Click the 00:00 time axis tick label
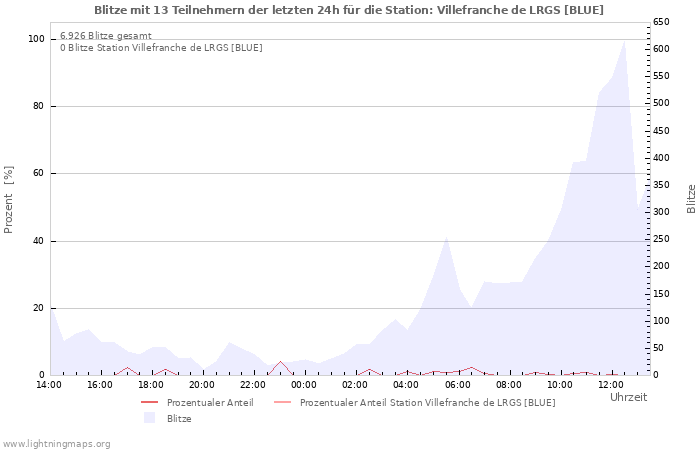The height and width of the screenshot is (450, 700). coord(304,384)
